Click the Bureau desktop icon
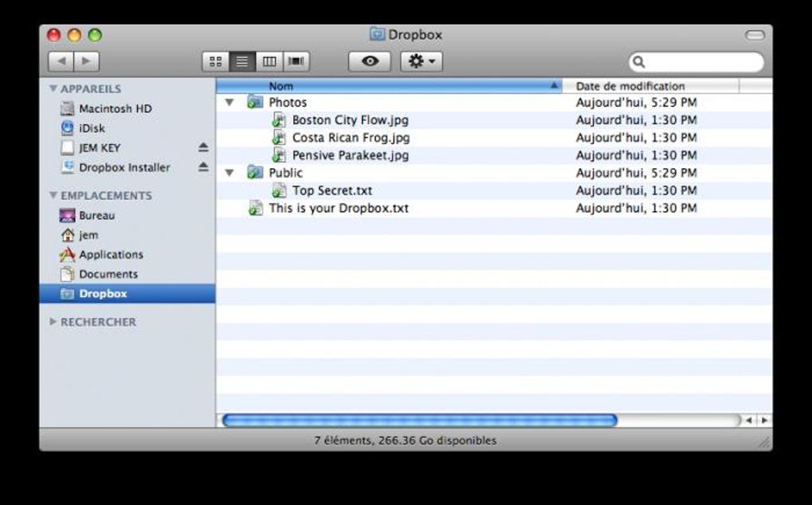This screenshot has width=812, height=505. pyautogui.click(x=68, y=215)
